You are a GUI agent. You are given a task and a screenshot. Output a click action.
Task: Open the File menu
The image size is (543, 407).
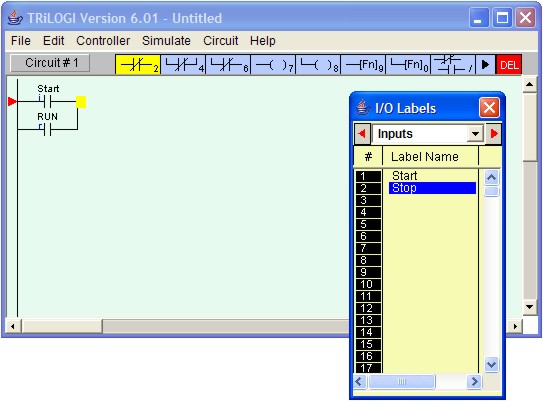(21, 41)
